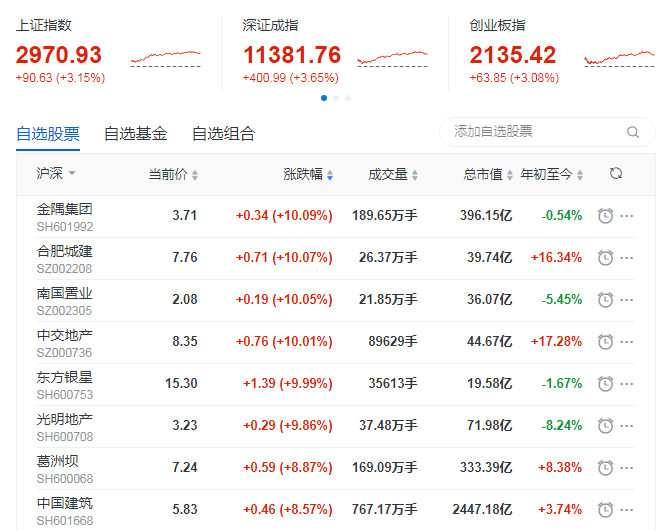Set alarm reminder for 合肥城建
Screen dimensions: 666x531
pyautogui.click(x=605, y=258)
